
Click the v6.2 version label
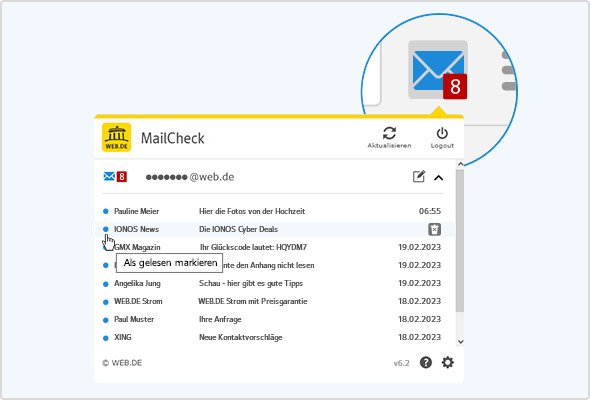(401, 363)
